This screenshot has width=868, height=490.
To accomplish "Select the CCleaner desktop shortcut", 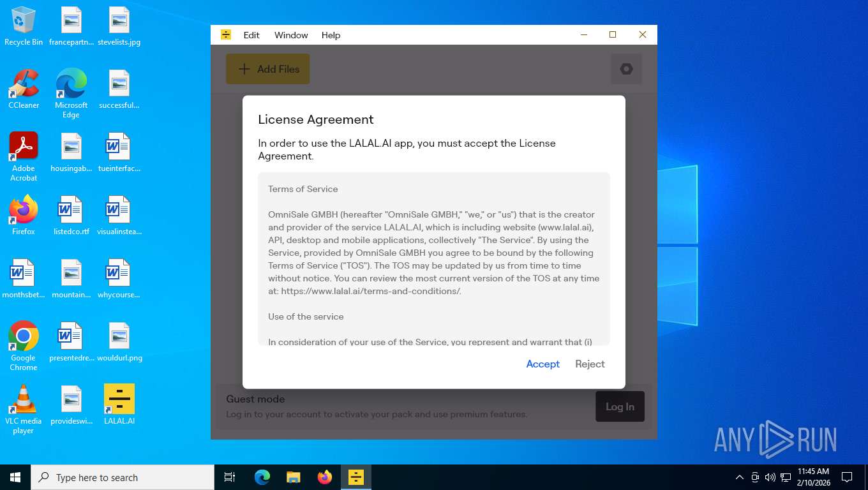I will tap(24, 89).
